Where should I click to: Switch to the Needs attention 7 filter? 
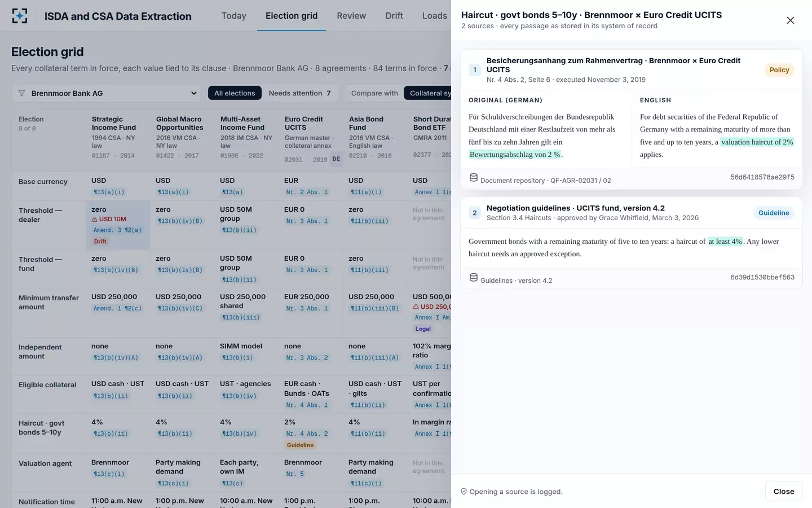[x=299, y=93]
